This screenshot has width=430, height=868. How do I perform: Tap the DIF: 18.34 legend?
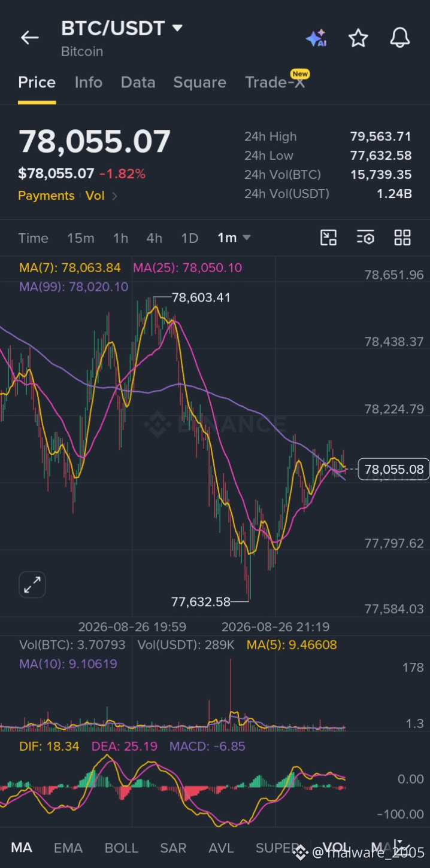[x=49, y=746]
